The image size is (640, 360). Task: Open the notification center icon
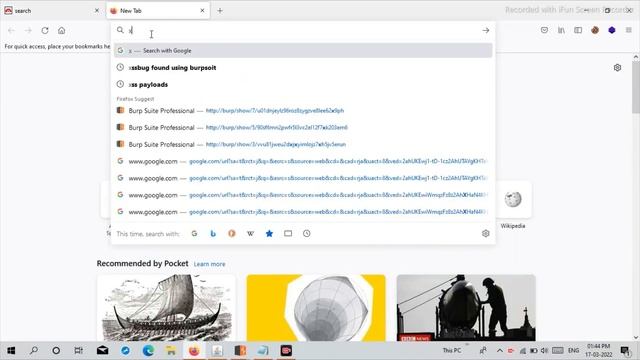click(x=625, y=350)
